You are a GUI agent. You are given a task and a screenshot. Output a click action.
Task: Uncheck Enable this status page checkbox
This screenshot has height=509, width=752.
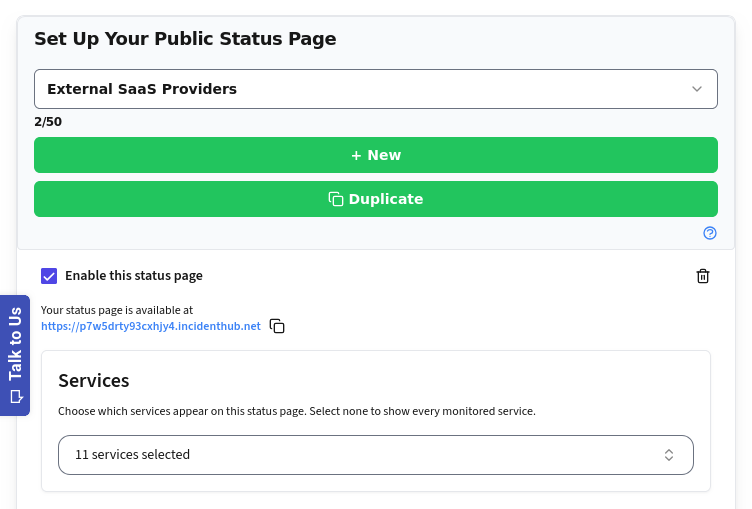49,276
